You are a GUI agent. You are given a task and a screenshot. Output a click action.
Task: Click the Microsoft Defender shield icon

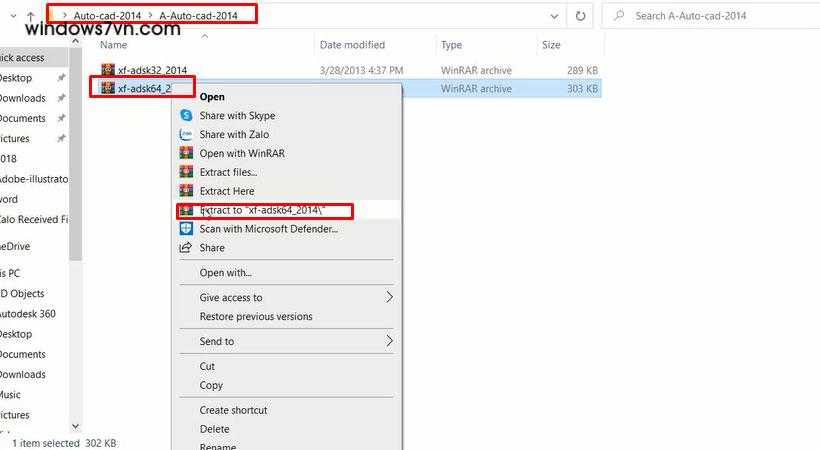(186, 229)
